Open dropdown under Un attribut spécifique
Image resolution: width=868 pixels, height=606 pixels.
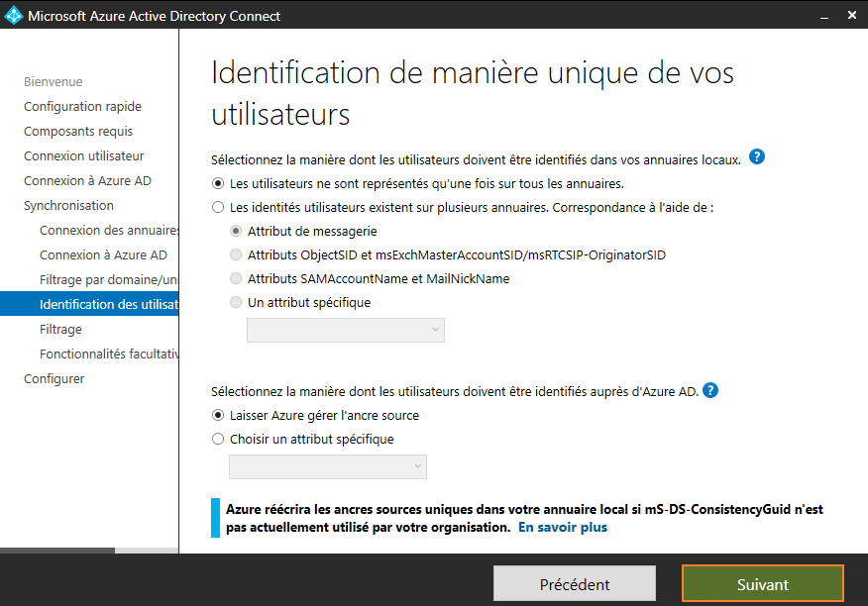(x=346, y=330)
